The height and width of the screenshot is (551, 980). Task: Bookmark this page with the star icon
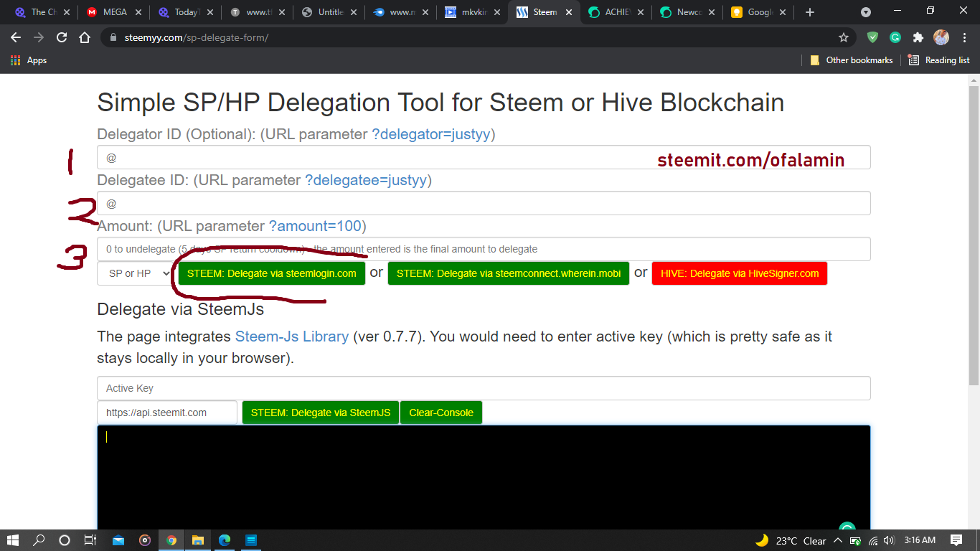844,37
